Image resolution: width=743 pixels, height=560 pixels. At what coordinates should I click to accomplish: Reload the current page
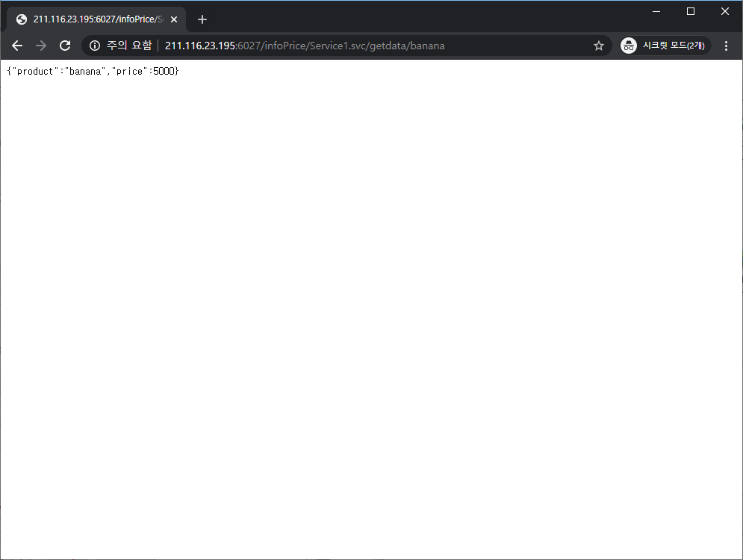tap(65, 46)
